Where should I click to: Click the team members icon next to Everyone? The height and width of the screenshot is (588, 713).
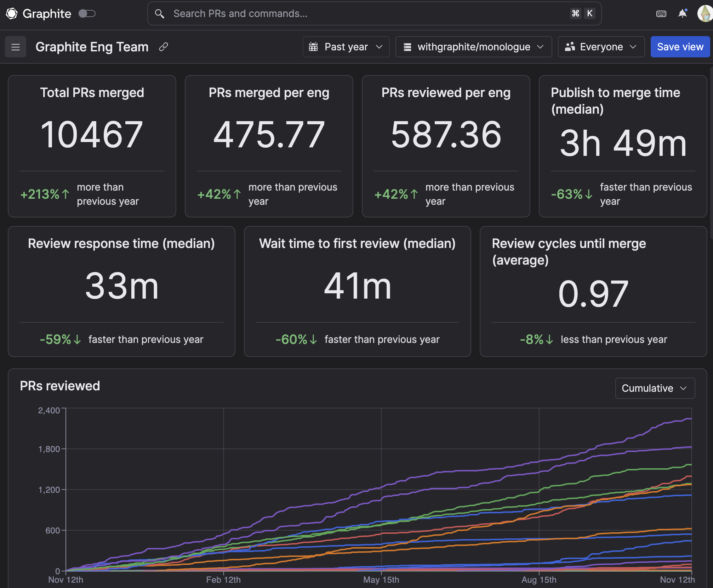(569, 47)
